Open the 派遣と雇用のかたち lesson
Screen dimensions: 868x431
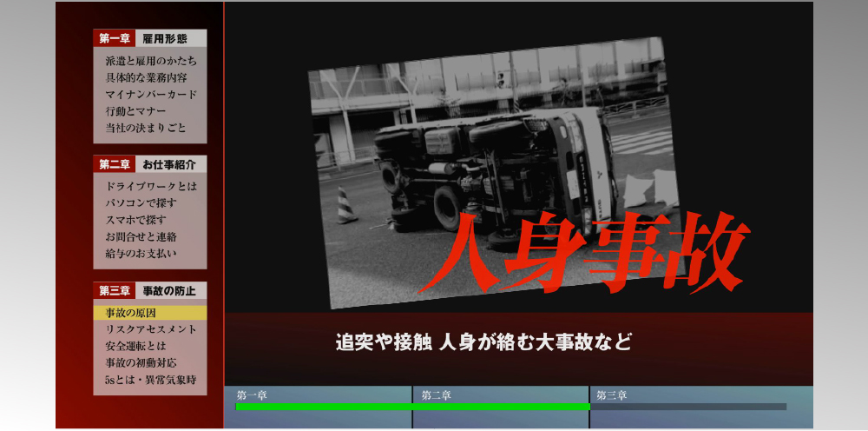(150, 61)
